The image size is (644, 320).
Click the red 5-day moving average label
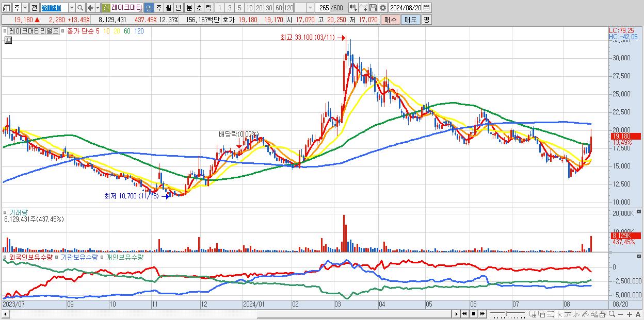click(98, 31)
